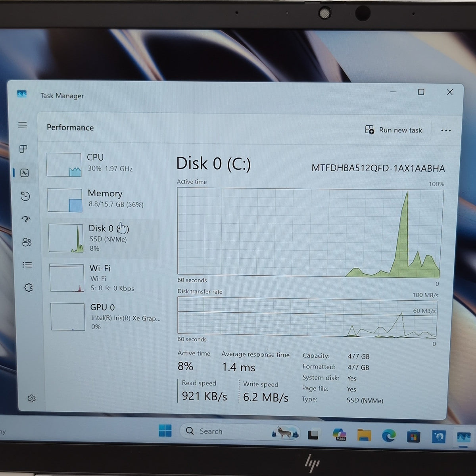Screen dimensions: 476x476
Task: Launch Microsoft Edge from the taskbar
Action: click(x=389, y=436)
